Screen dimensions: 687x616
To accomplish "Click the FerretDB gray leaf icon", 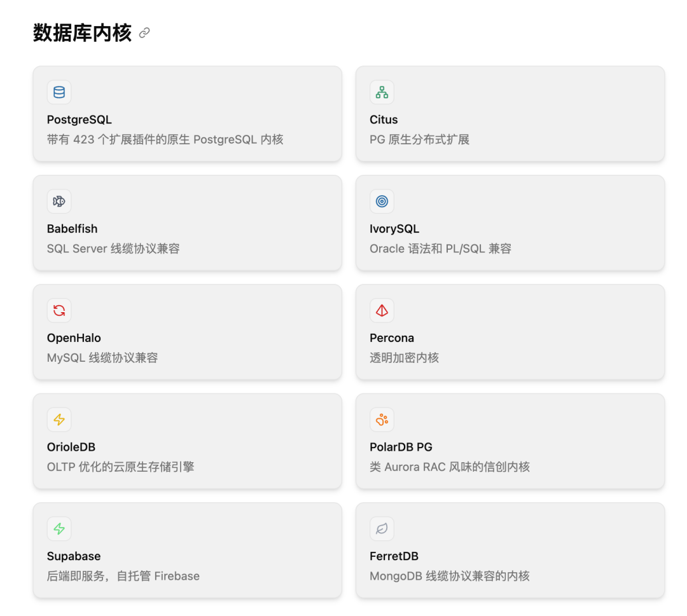I will pyautogui.click(x=382, y=528).
